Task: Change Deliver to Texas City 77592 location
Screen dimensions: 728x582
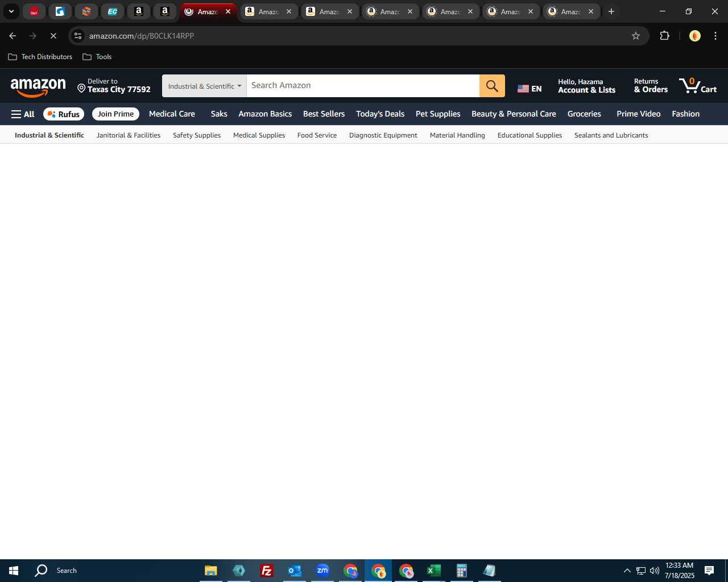Action: point(114,86)
